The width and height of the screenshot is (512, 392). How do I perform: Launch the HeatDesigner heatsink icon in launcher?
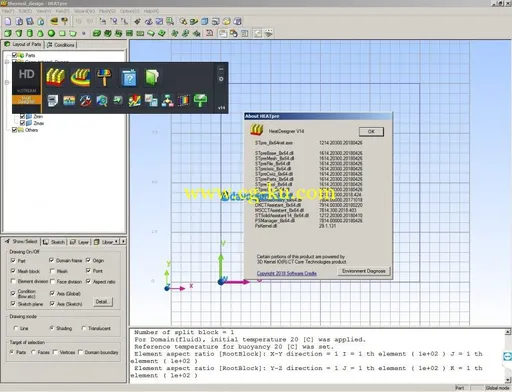[55, 77]
